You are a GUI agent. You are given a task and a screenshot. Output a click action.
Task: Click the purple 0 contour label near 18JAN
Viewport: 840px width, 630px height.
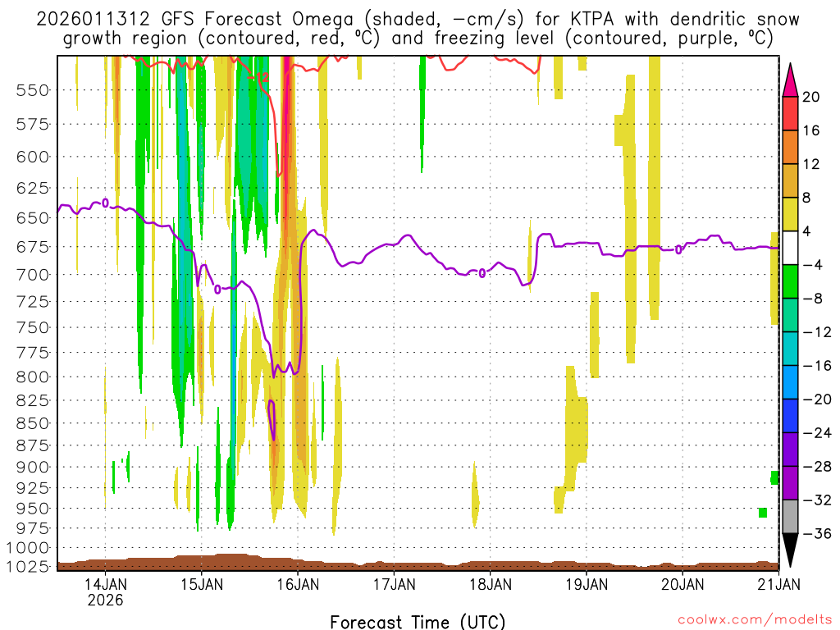(482, 274)
